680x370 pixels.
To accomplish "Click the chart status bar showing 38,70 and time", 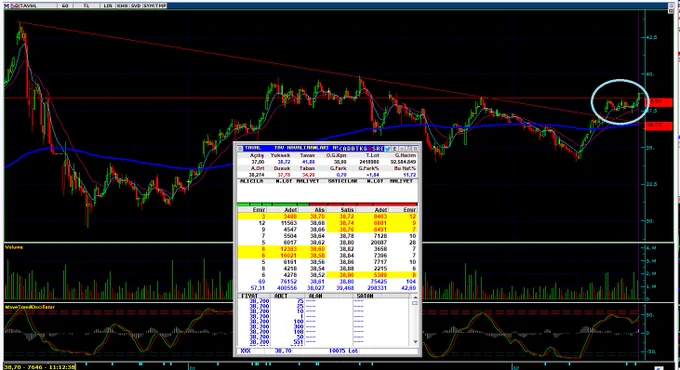I will [x=39, y=367].
